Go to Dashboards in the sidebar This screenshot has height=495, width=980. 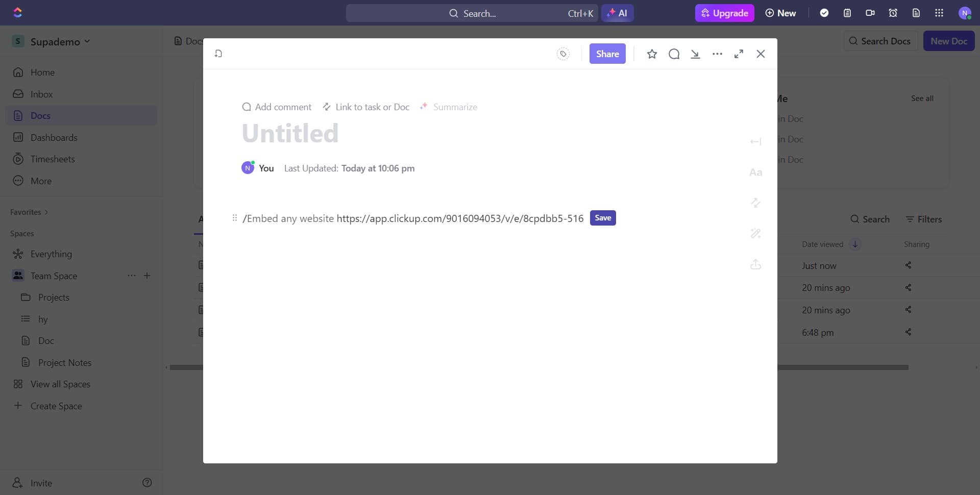(53, 137)
